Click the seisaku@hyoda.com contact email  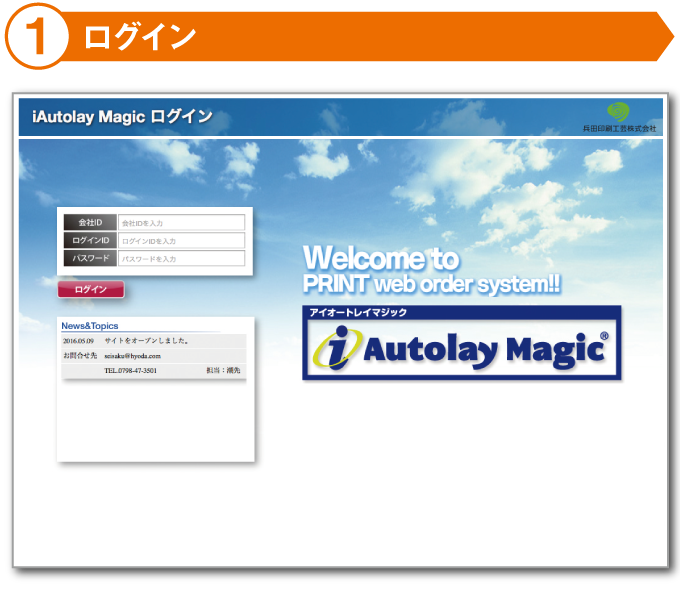132,356
